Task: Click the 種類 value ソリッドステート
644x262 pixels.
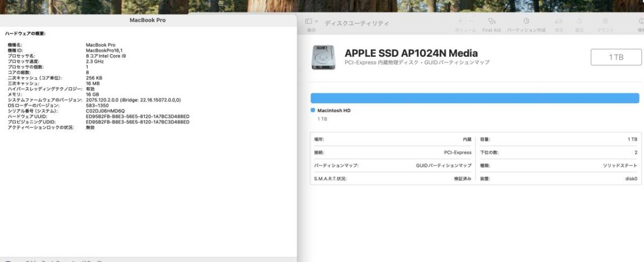Action: tap(620, 166)
